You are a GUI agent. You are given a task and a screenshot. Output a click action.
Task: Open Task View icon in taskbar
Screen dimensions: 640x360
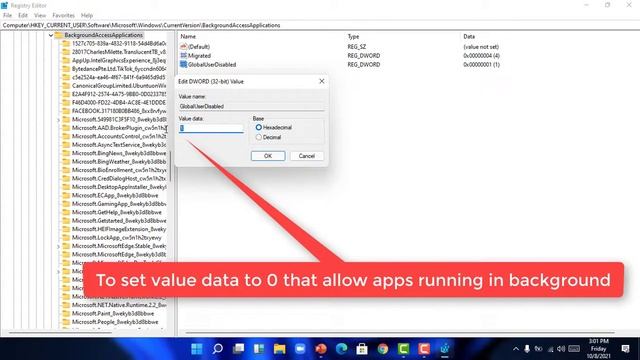pyautogui.click(x=238, y=349)
